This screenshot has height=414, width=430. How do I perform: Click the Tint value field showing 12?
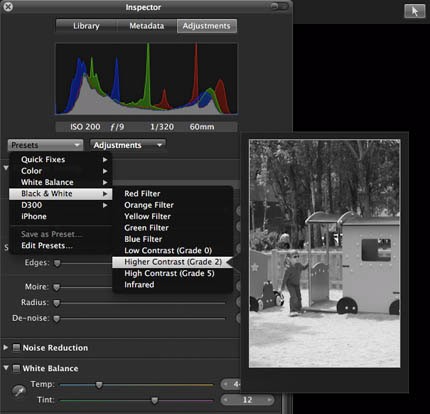pos(247,400)
